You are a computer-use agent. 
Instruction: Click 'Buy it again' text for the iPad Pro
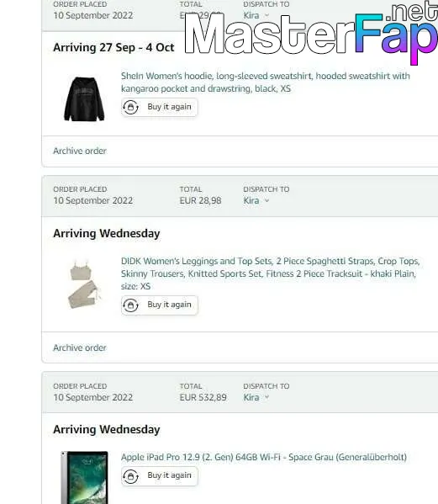pos(169,475)
